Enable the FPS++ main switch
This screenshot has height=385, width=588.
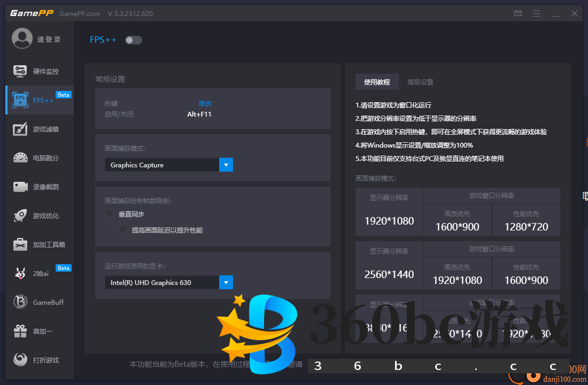tap(133, 40)
